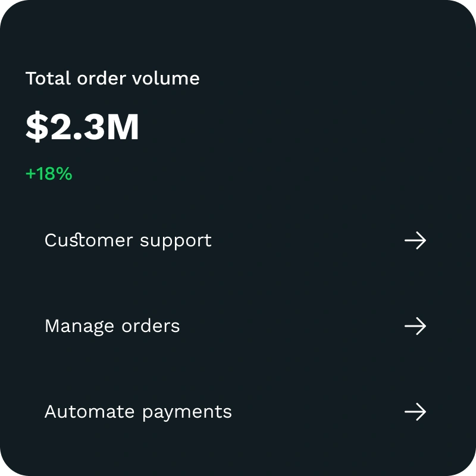The width and height of the screenshot is (476, 476).
Task: Go to Customer support via its arrow
Action: click(415, 240)
